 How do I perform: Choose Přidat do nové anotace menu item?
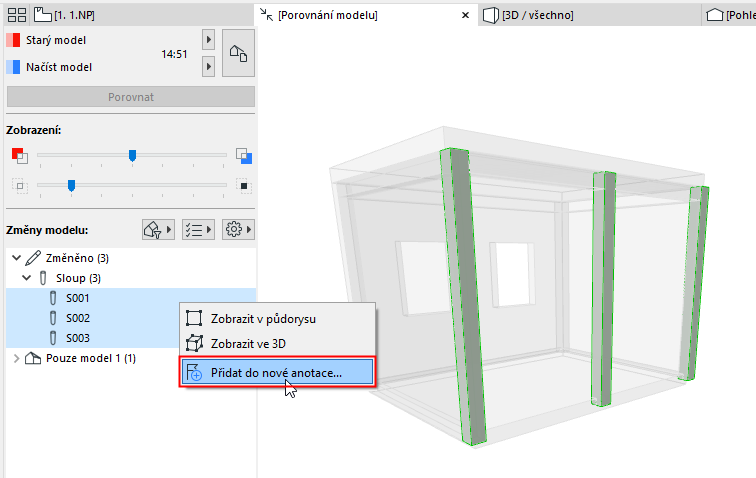[277, 372]
